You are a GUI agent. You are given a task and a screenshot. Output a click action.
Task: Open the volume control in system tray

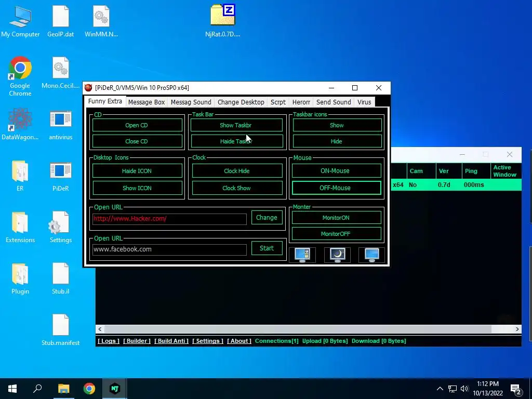point(464,389)
